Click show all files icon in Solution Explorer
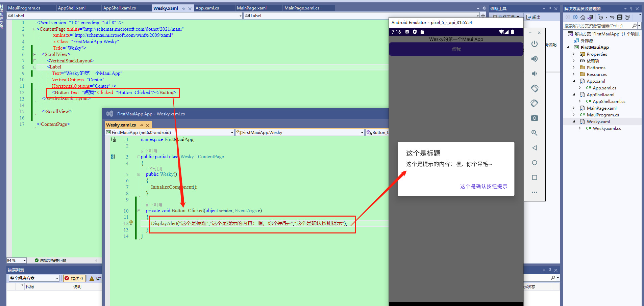The width and height of the screenshot is (644, 306). point(627,17)
